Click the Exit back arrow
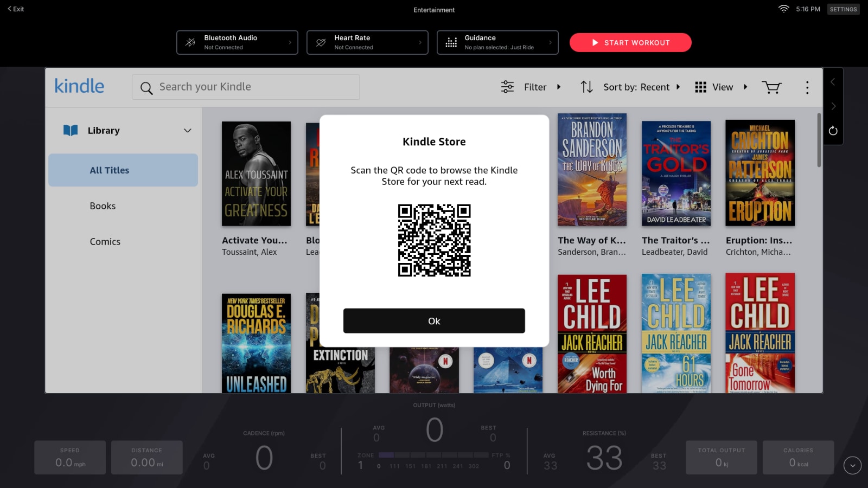The height and width of the screenshot is (488, 868). pyautogui.click(x=15, y=9)
